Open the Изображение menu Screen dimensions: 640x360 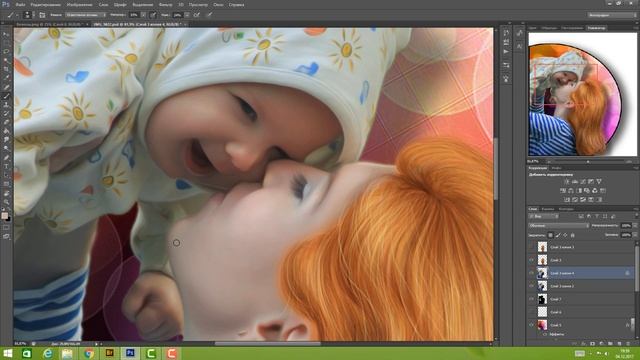(79, 5)
